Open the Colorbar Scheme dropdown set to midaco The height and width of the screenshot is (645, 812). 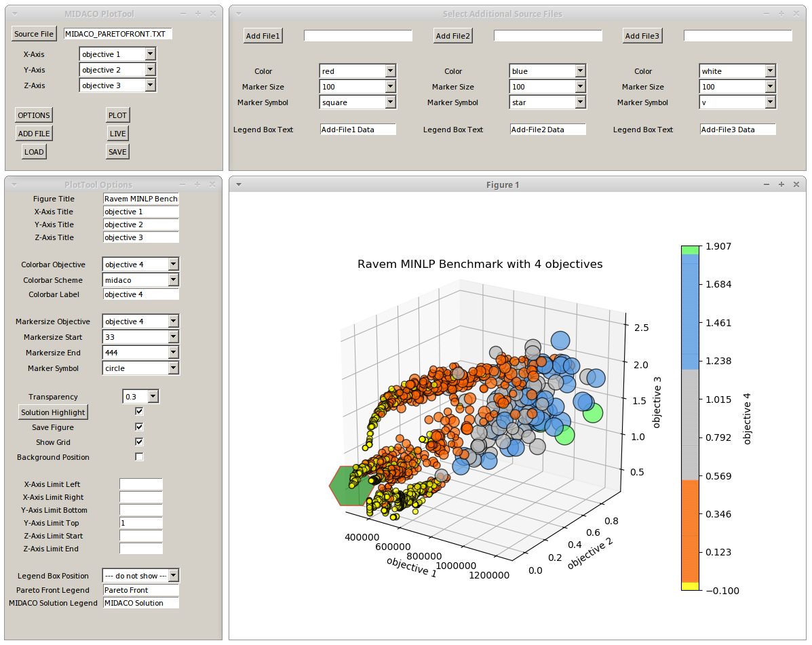(141, 280)
